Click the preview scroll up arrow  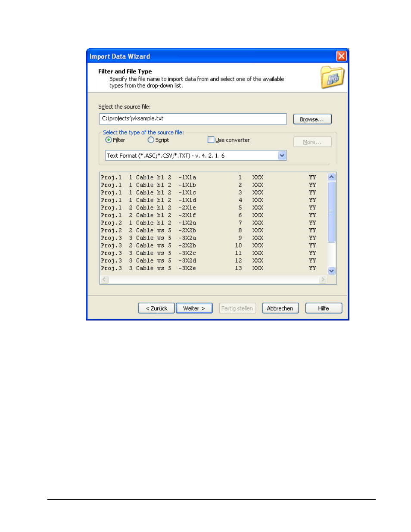[x=331, y=177]
